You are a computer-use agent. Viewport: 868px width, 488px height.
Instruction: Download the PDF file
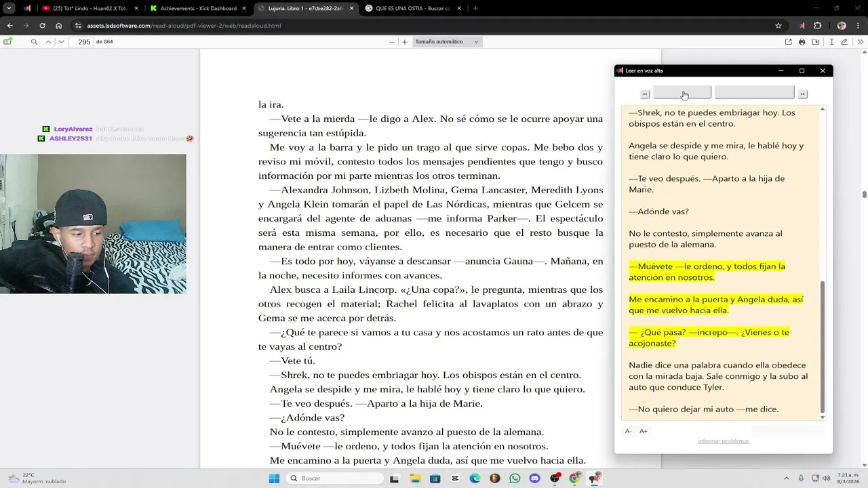click(x=816, y=42)
